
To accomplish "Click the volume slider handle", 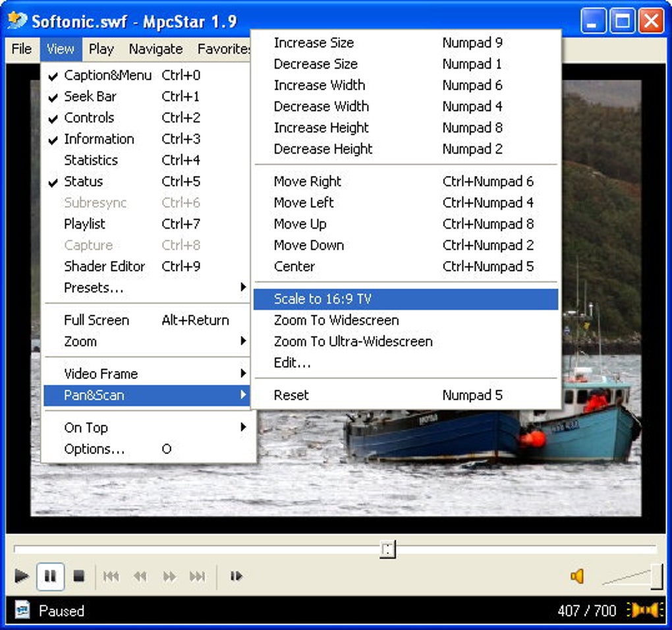I will (657, 577).
